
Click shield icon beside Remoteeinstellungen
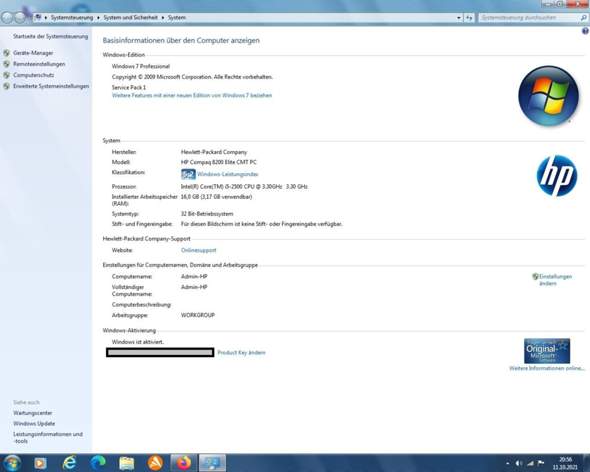click(6, 64)
